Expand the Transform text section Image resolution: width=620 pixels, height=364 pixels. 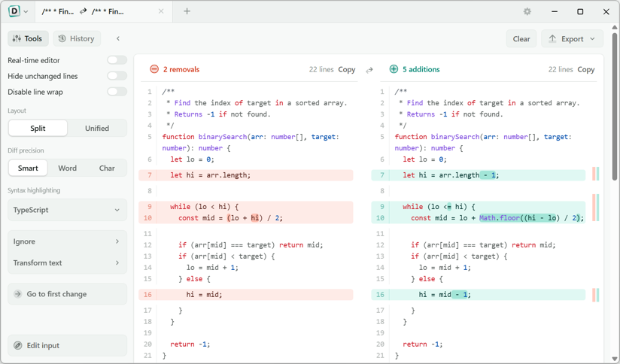coord(67,262)
